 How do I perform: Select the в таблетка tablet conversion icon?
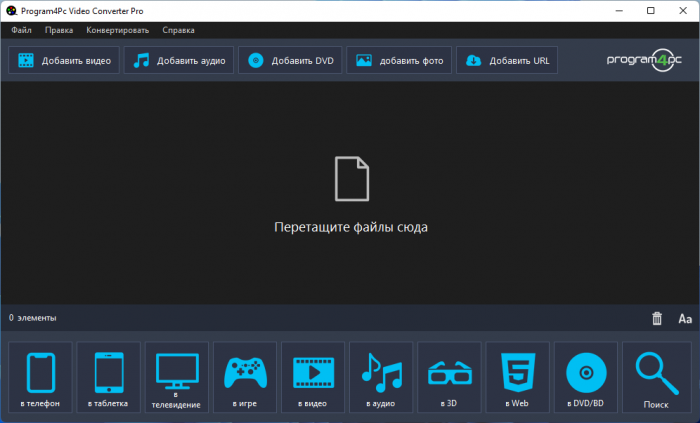tap(108, 377)
